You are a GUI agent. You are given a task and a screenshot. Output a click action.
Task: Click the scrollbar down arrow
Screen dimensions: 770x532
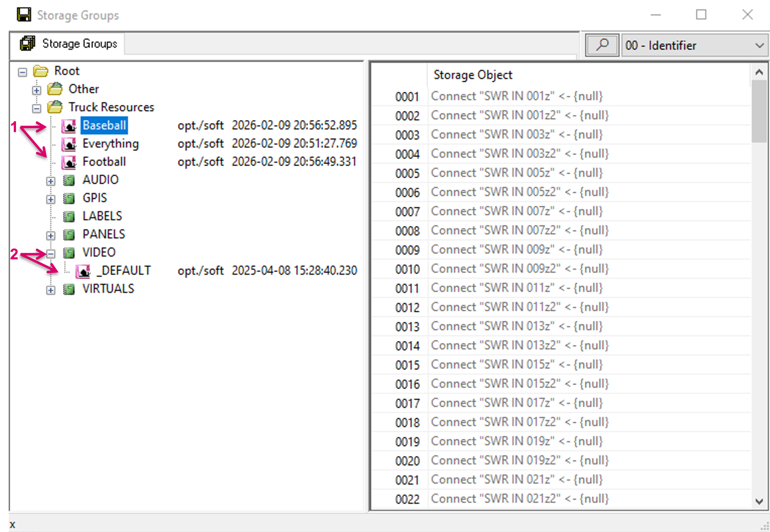tap(759, 501)
